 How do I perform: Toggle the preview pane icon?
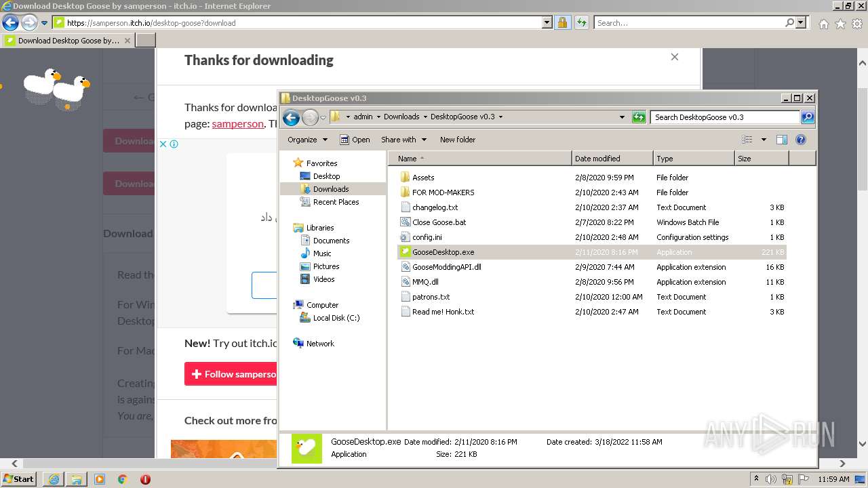781,140
